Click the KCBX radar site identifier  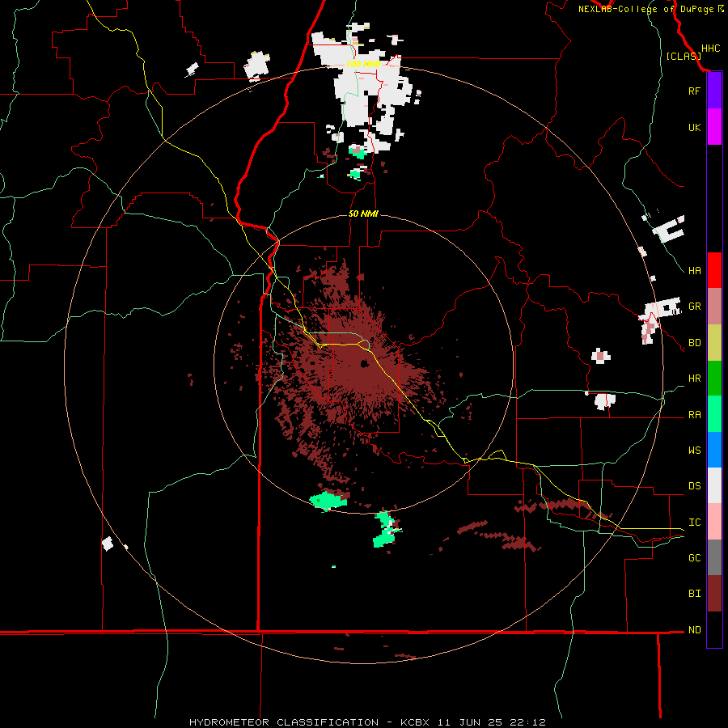click(x=415, y=722)
